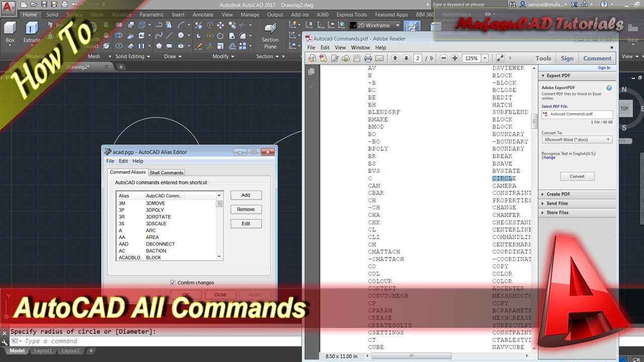
Task: Click the Change language link
Action: click(x=548, y=157)
